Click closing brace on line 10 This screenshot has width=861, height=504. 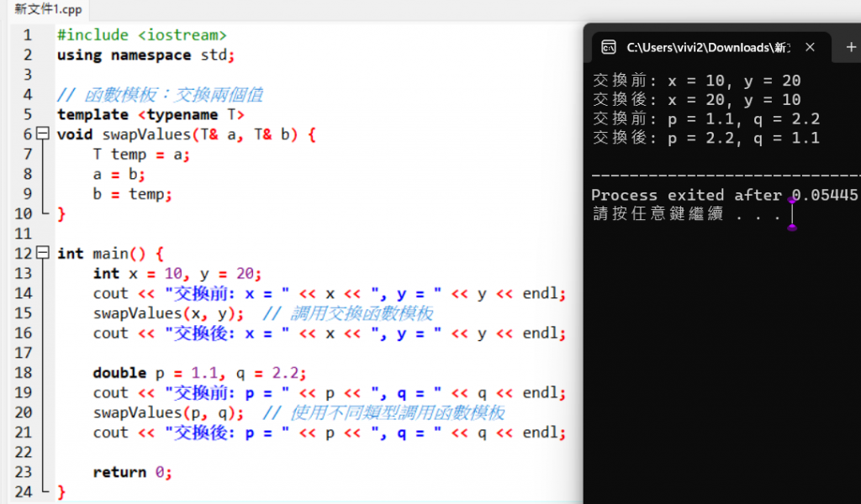click(61, 214)
